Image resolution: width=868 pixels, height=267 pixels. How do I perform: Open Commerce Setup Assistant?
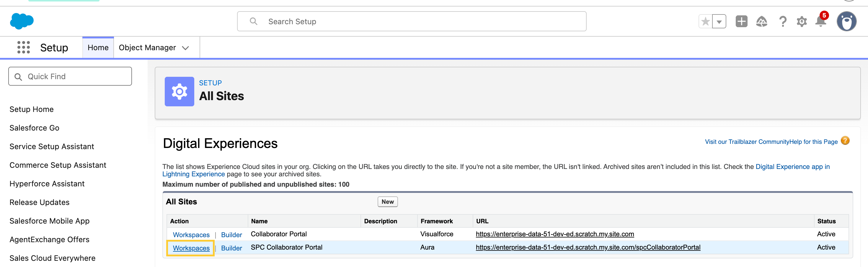point(58,165)
